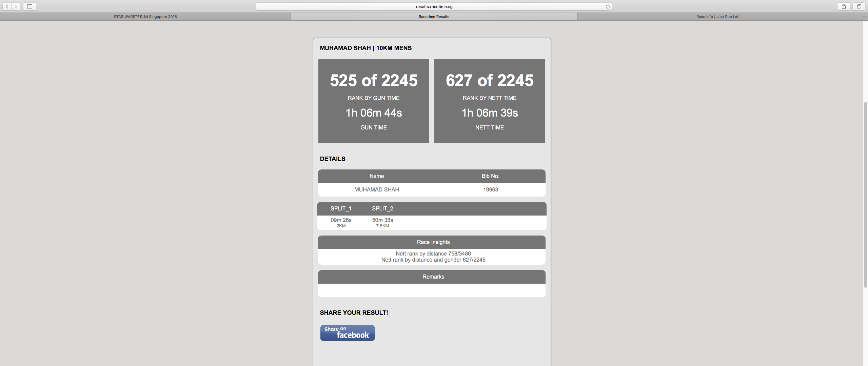
Task: Select split time '09m 26s'
Action: click(x=341, y=220)
